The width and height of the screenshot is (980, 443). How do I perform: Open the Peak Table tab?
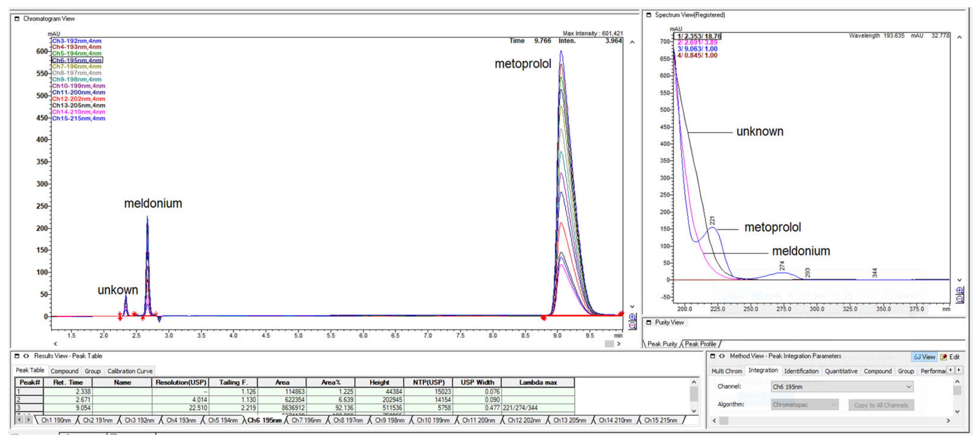[30, 370]
